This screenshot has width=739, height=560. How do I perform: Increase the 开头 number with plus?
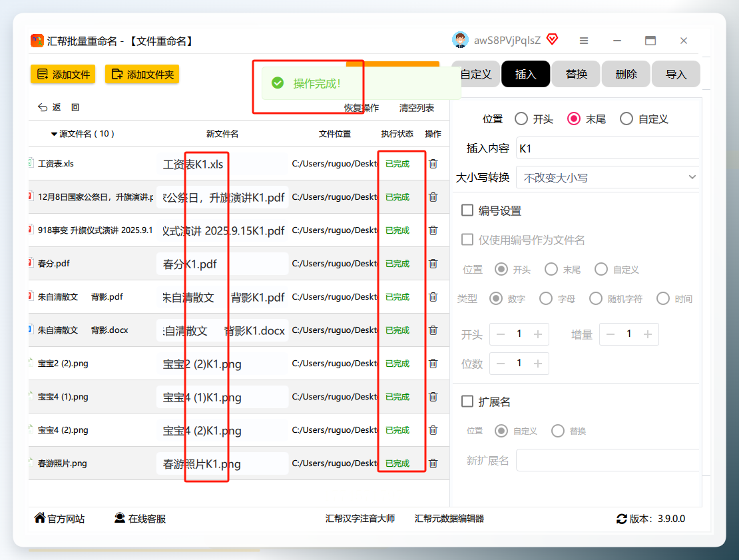pyautogui.click(x=538, y=334)
